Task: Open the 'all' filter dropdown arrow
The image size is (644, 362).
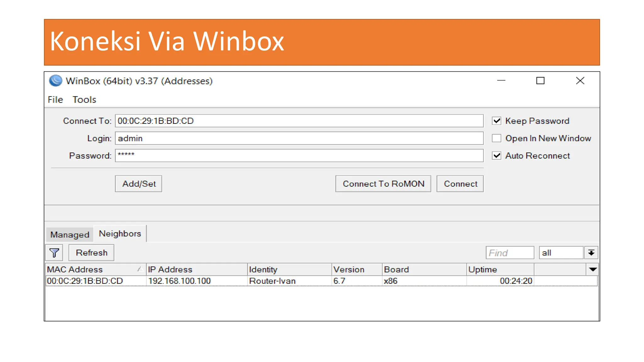Action: coord(591,253)
